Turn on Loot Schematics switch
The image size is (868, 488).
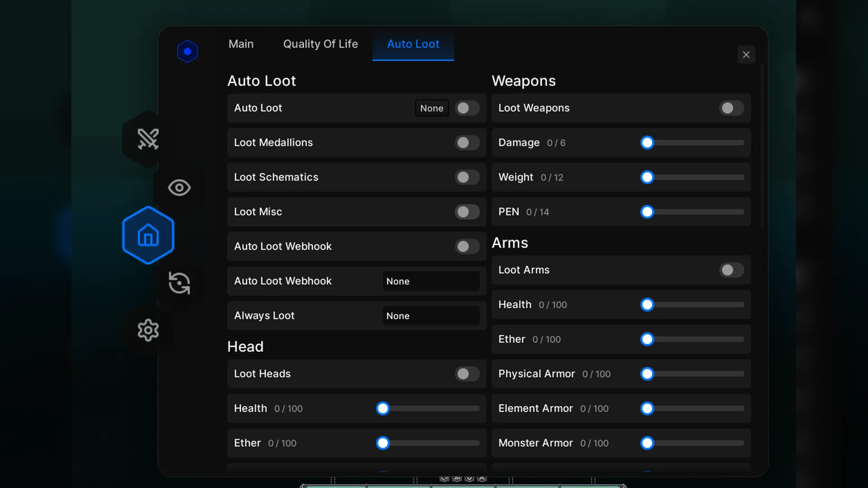[467, 177]
